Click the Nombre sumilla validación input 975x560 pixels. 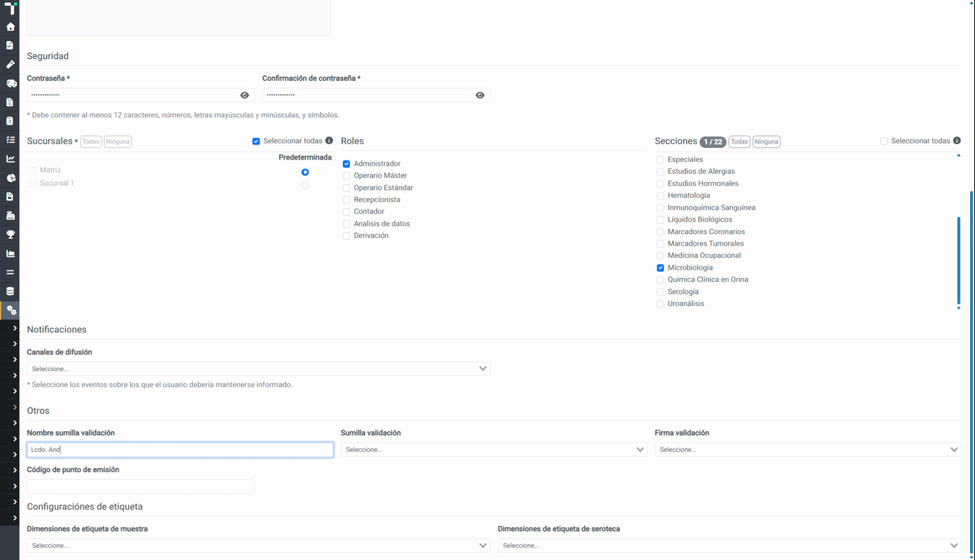point(180,450)
